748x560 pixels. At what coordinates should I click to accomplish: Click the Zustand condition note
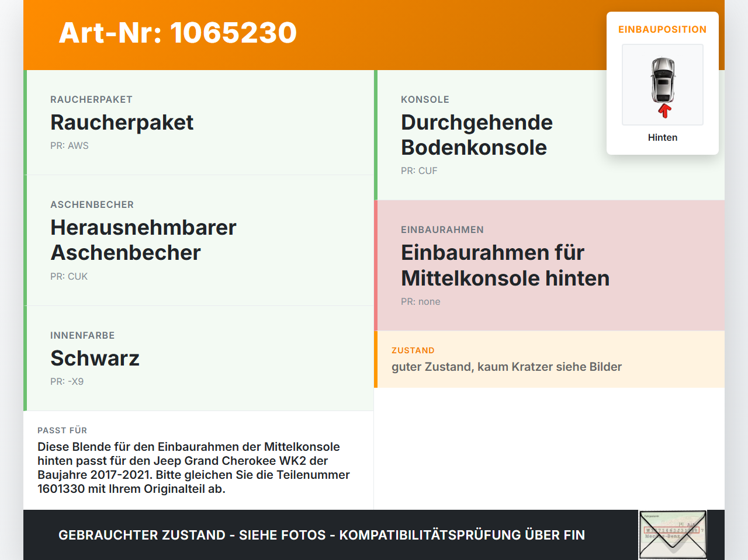tap(549, 359)
